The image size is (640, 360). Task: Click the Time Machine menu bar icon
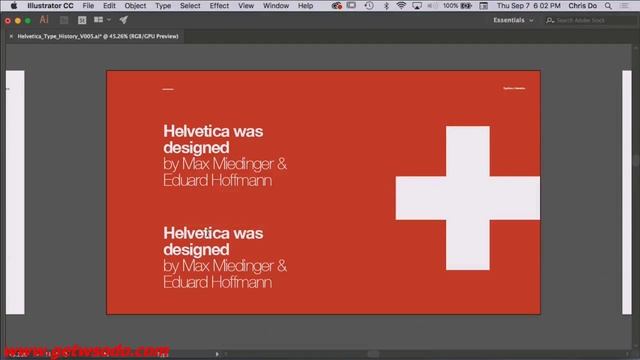tap(369, 6)
